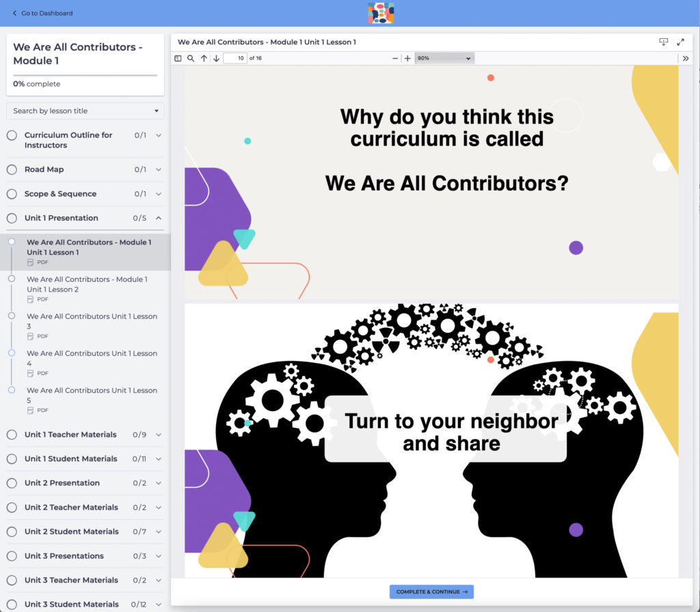The width and height of the screenshot is (700, 612).
Task: Toggle the Road Map completion circle
Action: (x=12, y=169)
